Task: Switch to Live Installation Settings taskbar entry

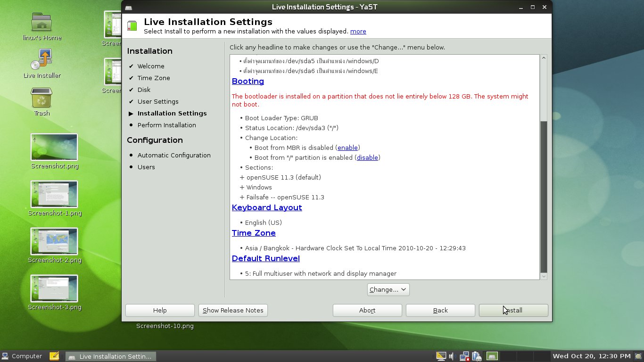Action: (111, 356)
